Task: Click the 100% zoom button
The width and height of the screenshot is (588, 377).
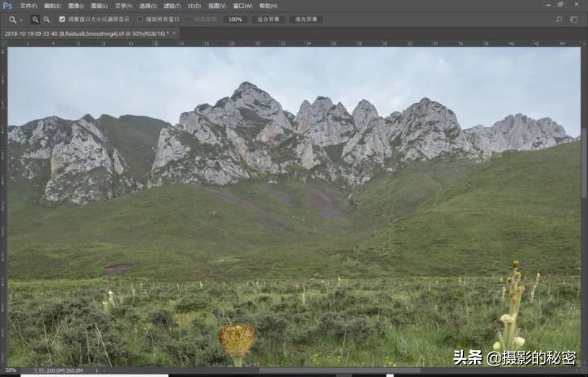Action: 235,19
